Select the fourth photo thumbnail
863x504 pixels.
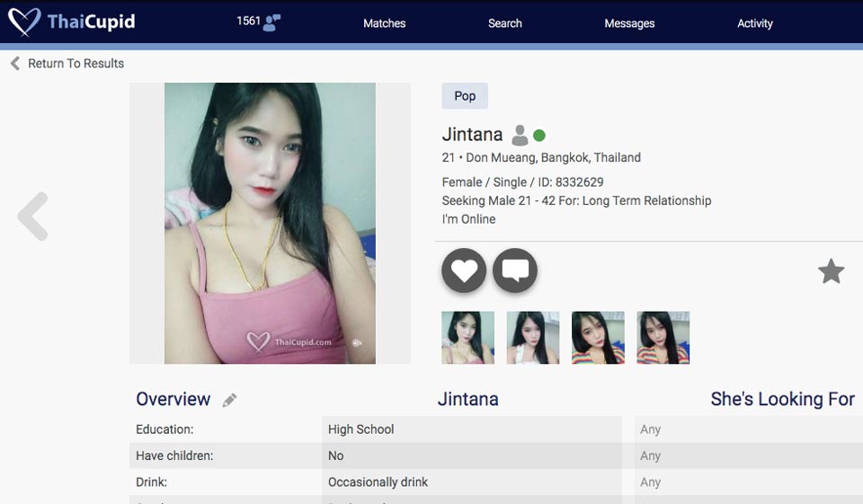pyautogui.click(x=663, y=338)
